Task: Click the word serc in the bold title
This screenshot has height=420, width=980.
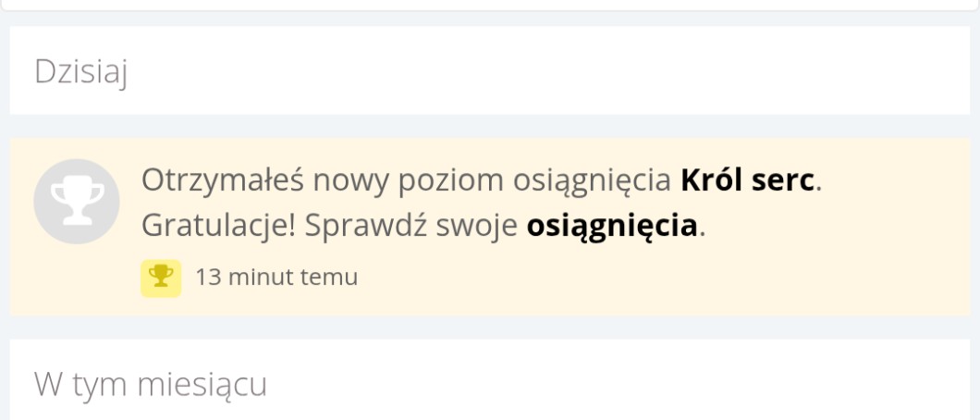Action: pos(784,179)
